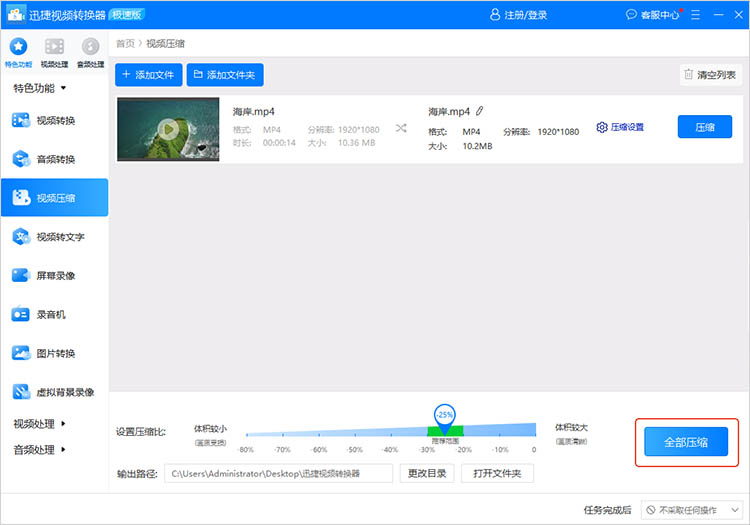Click the shuffle arrows icon between file details
Screen dimensions: 750x525
click(401, 128)
